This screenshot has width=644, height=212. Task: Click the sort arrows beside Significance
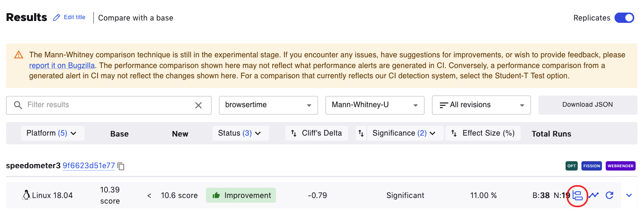point(361,133)
